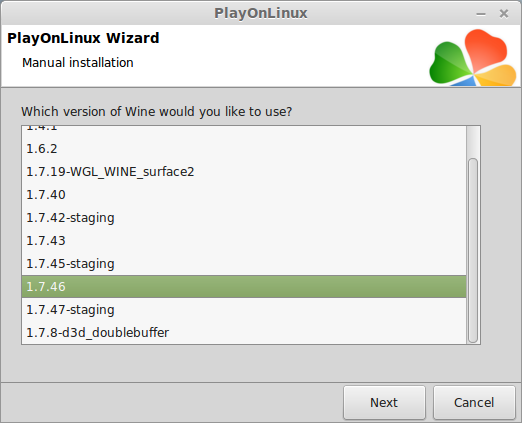This screenshot has width=522, height=423.
Task: Close the PlayOnLinux wizard window
Action: 504,14
